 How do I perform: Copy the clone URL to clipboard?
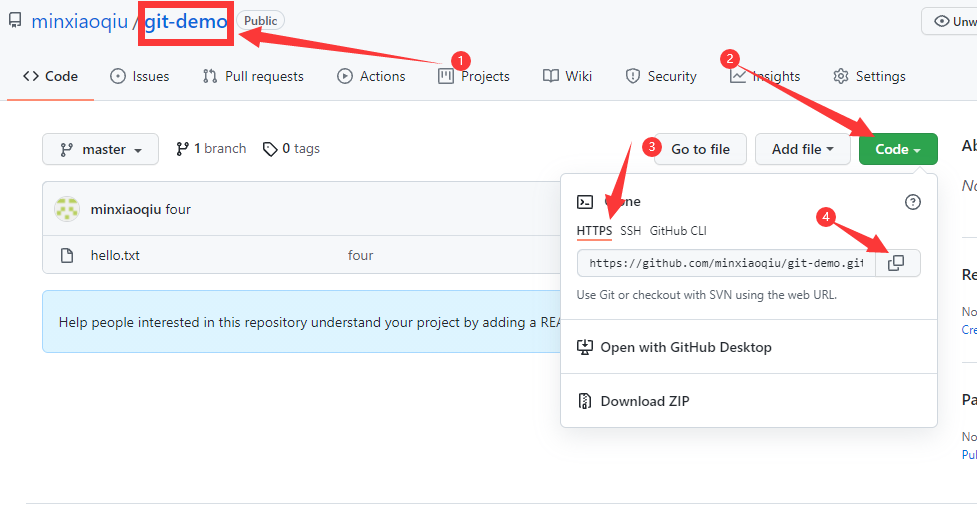point(896,263)
